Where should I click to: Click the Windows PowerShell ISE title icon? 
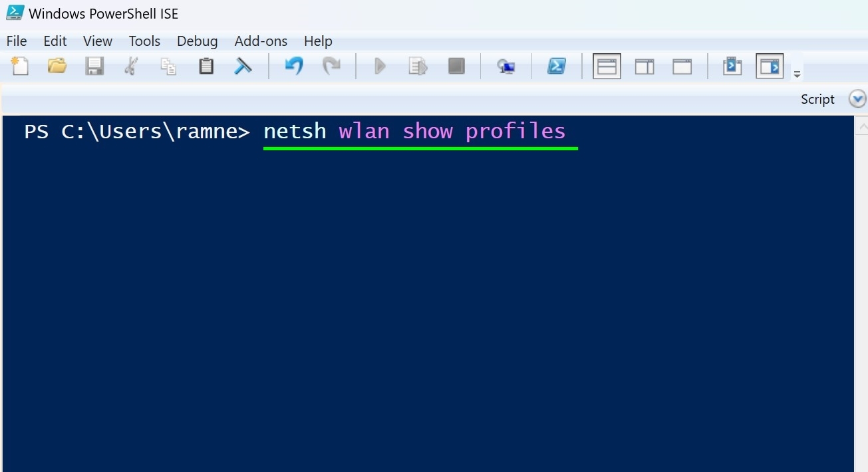[x=15, y=13]
